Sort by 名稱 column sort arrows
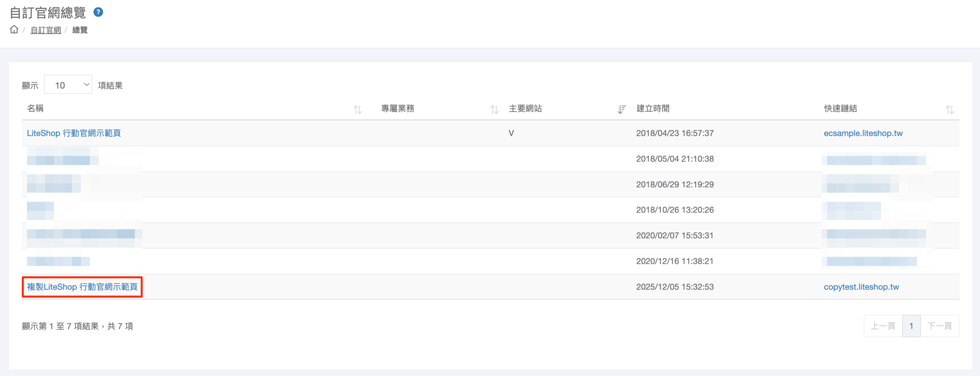Viewport: 980px width, 376px height. [x=357, y=110]
